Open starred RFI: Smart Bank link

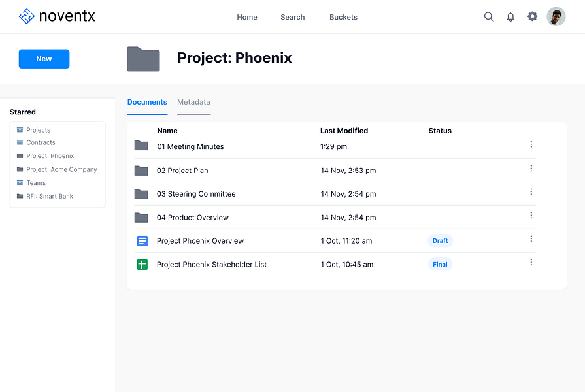[x=50, y=196]
